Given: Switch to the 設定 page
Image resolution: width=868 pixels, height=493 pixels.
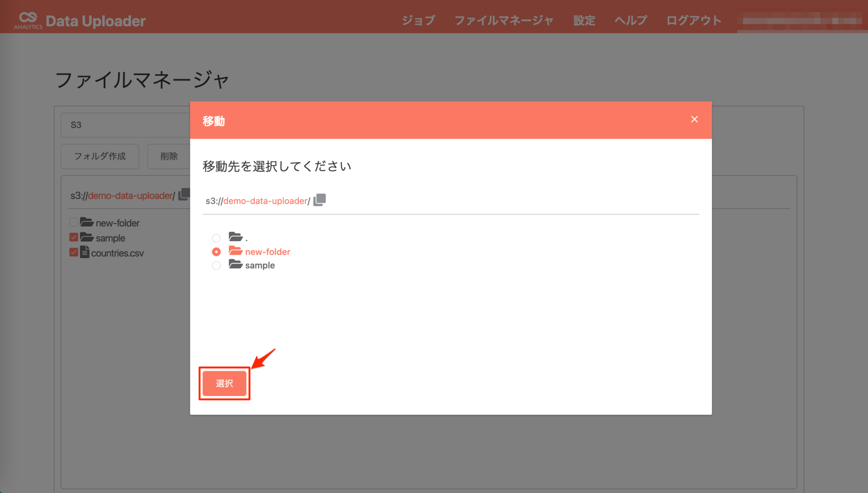Looking at the screenshot, I should coord(584,20).
